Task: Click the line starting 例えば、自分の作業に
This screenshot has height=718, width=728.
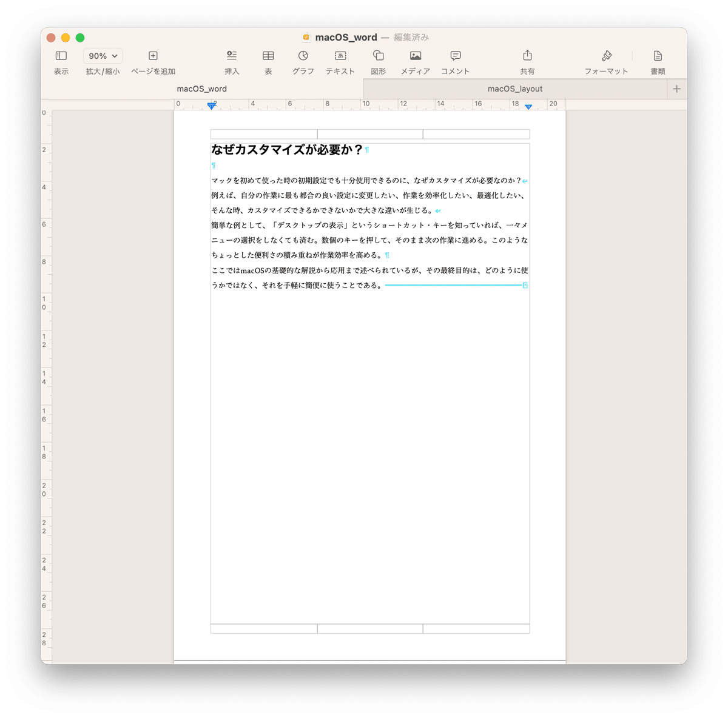Action: (x=369, y=195)
